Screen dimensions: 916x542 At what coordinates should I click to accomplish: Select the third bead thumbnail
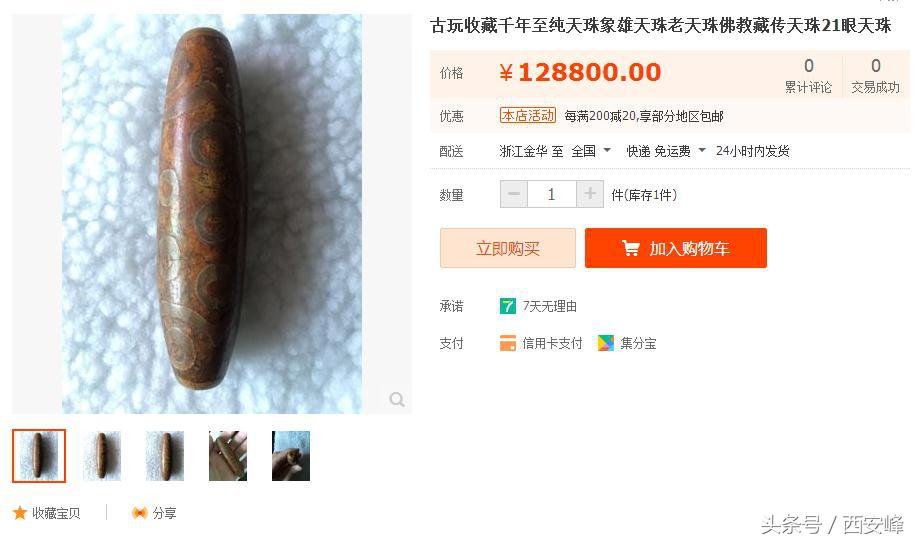[165, 456]
